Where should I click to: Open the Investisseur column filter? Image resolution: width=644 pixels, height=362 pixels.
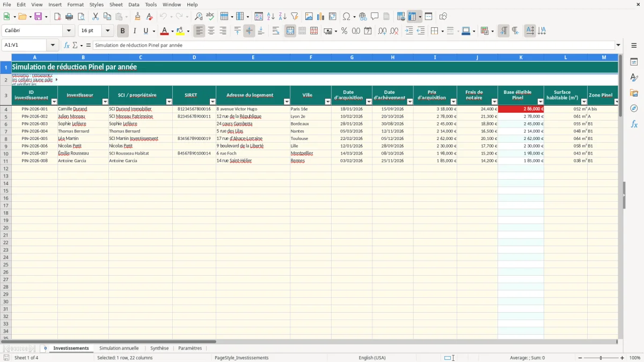[x=105, y=101]
